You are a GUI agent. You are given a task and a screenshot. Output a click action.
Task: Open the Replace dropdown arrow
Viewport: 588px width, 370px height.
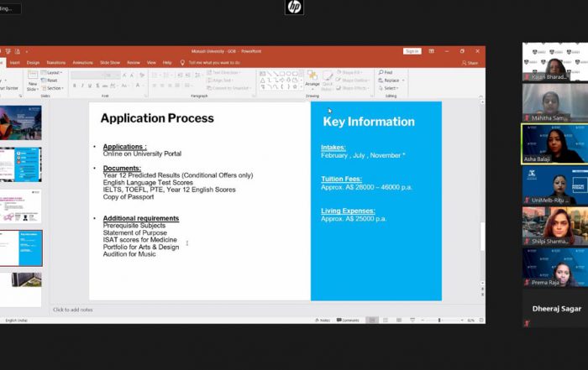(x=403, y=81)
